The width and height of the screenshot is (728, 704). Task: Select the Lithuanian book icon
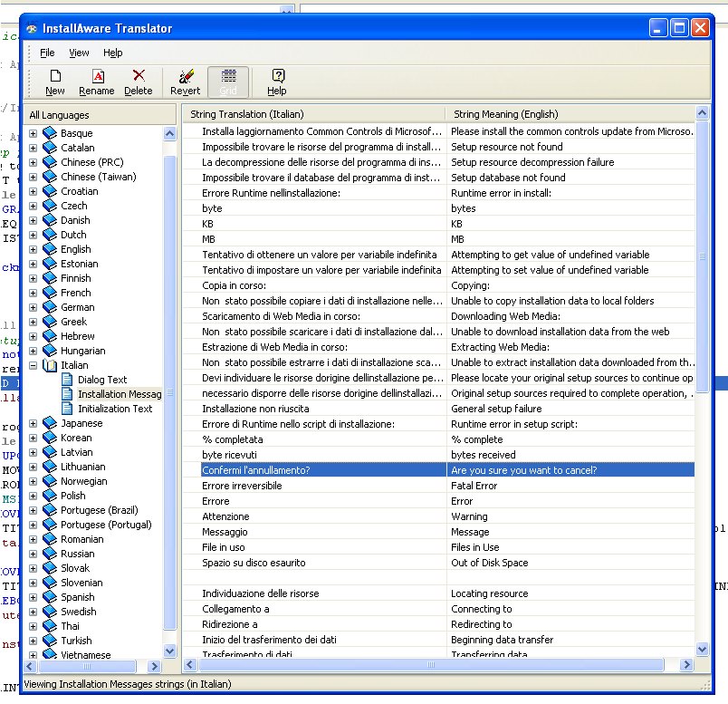tap(50, 467)
